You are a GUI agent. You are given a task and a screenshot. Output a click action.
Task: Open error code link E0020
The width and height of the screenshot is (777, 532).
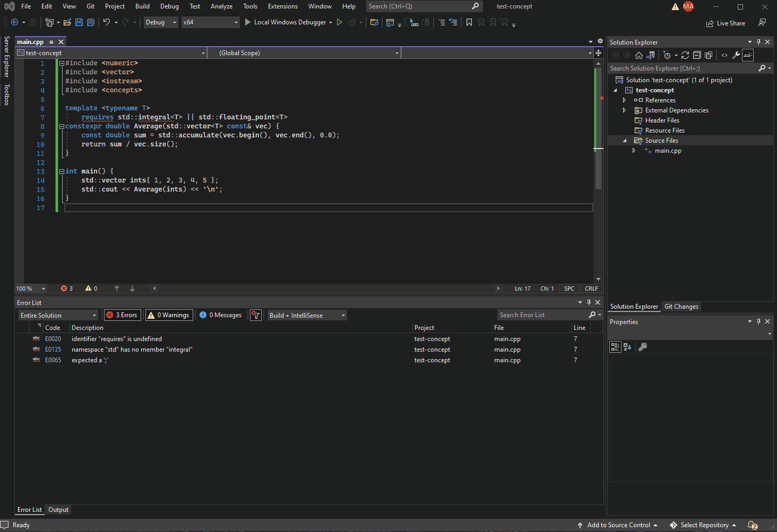coord(53,339)
